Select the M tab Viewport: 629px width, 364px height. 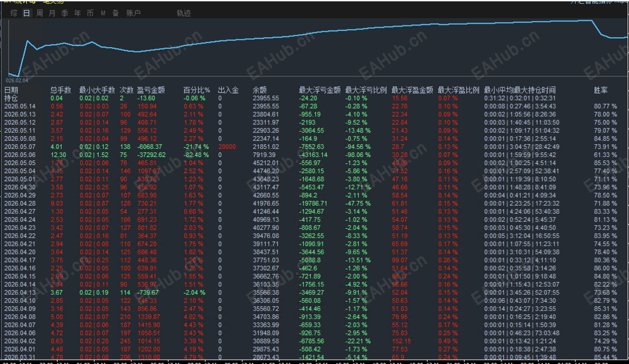pos(103,13)
